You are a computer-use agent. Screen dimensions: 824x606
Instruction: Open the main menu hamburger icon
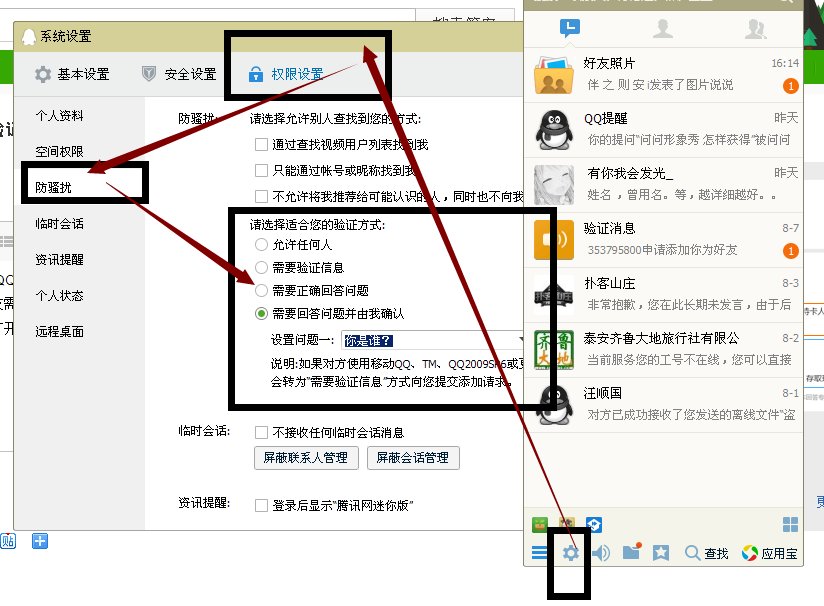540,550
